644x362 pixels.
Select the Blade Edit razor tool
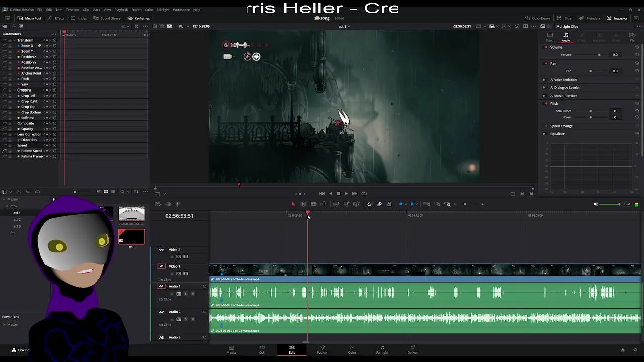[x=313, y=204]
